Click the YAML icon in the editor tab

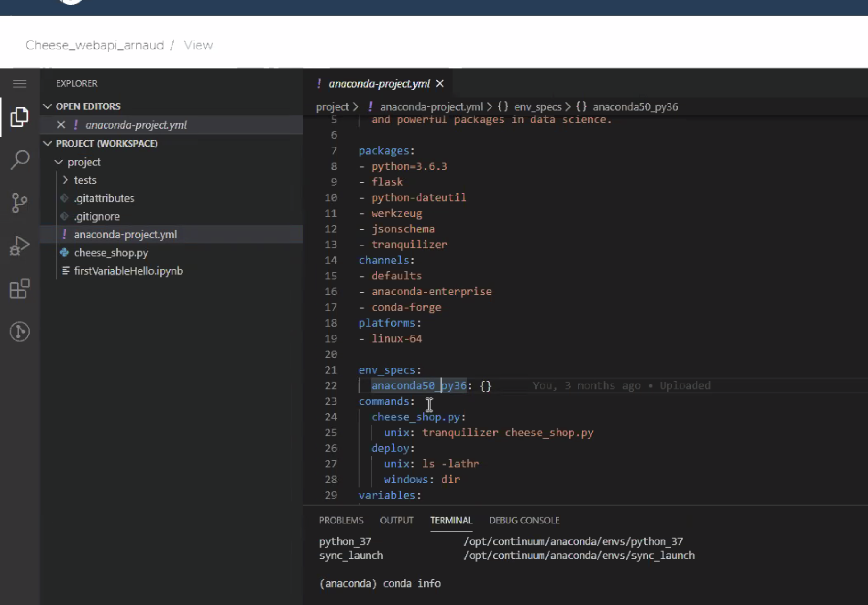pyautogui.click(x=319, y=83)
